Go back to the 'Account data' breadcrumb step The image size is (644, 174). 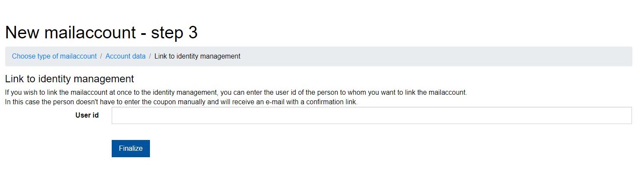[x=125, y=56]
